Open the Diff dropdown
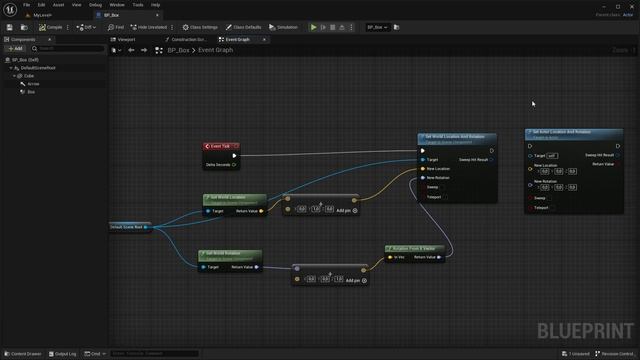The image size is (640, 360). [x=86, y=27]
